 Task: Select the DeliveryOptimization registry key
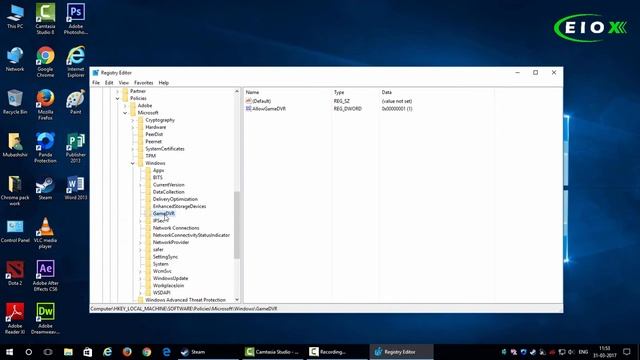[x=175, y=199]
